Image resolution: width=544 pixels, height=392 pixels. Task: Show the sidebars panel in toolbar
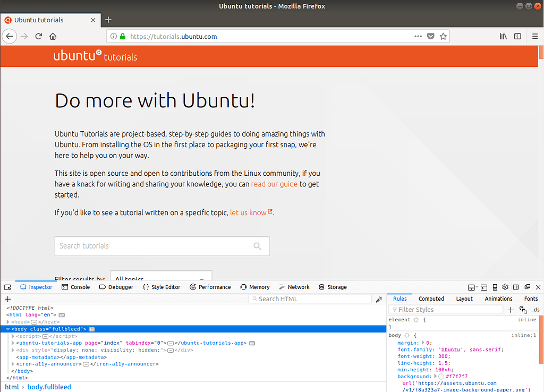pyautogui.click(x=517, y=37)
